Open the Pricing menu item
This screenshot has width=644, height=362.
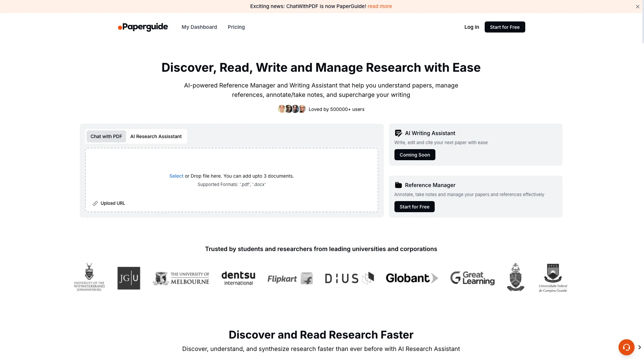point(236,27)
